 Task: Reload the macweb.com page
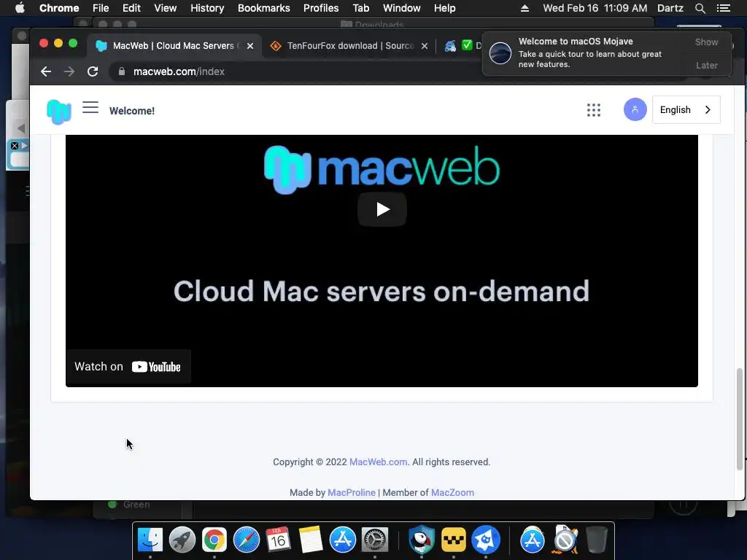pos(93,71)
